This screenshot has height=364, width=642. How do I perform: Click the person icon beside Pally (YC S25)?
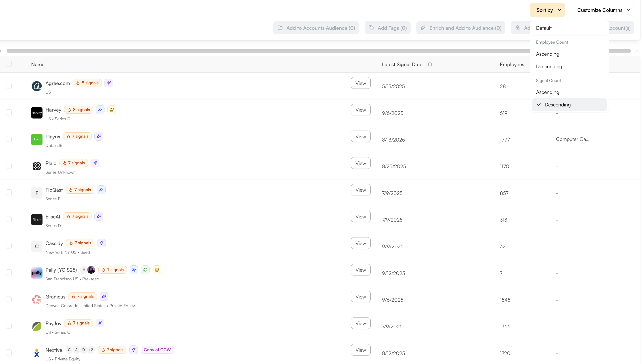(134, 270)
